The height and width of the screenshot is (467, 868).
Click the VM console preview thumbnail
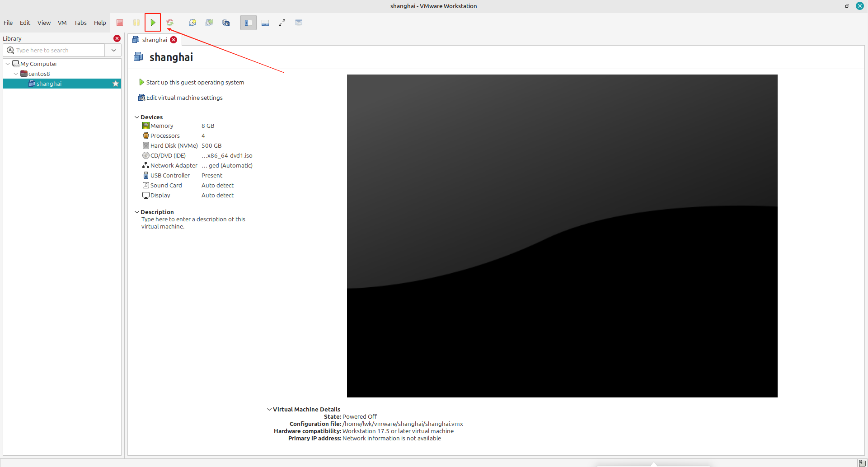pyautogui.click(x=562, y=236)
